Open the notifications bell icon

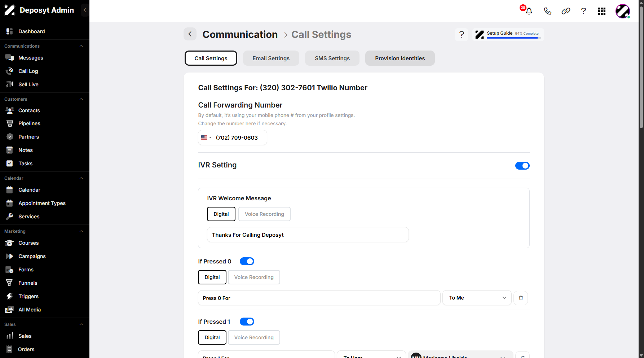click(x=529, y=11)
